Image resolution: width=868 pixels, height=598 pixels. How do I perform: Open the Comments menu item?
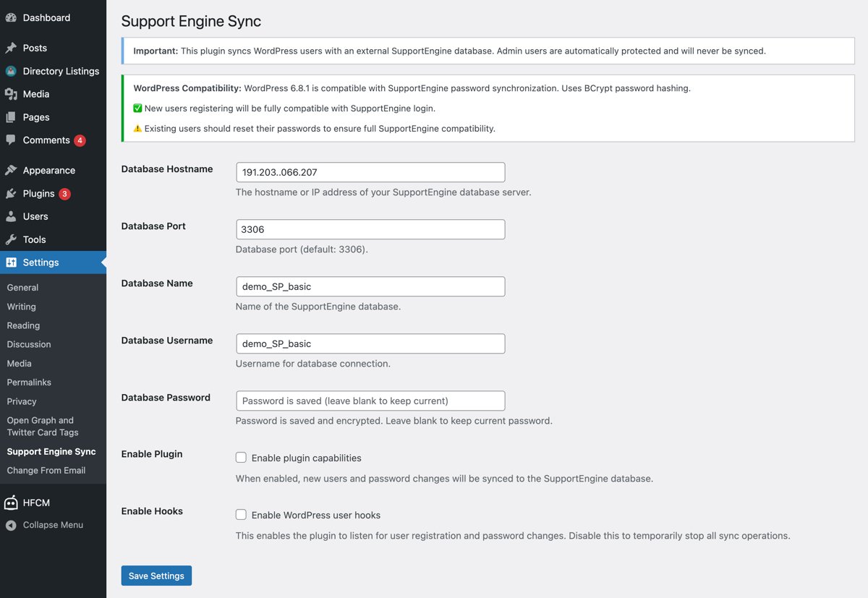[x=53, y=140]
